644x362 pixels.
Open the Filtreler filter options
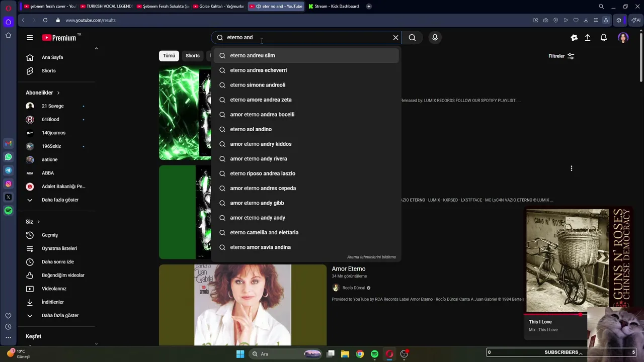pos(561,56)
